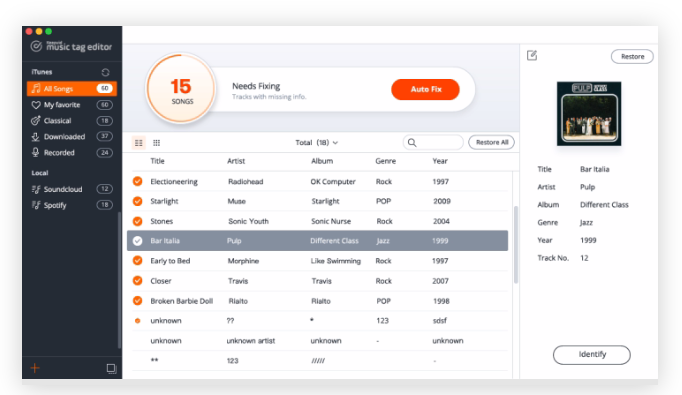Click Sonic Nurse album cell

click(331, 221)
